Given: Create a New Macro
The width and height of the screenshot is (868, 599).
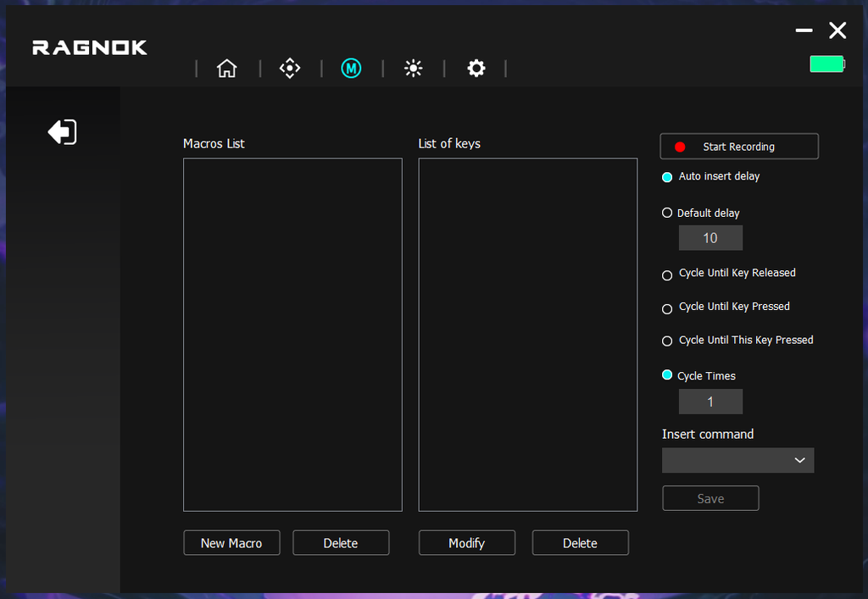Looking at the screenshot, I should tap(231, 543).
